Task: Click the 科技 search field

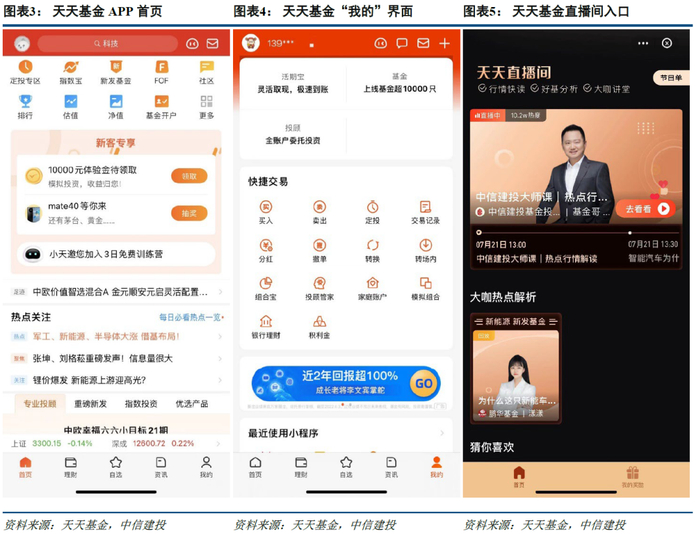Action: click(x=107, y=43)
